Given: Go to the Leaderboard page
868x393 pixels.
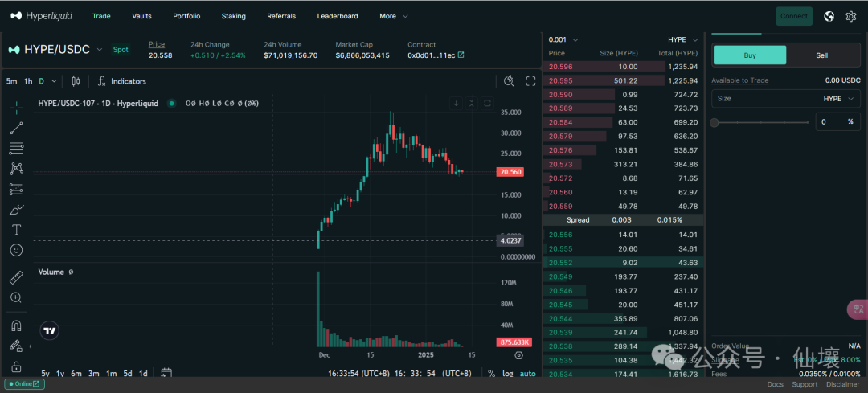Looking at the screenshot, I should [x=338, y=16].
